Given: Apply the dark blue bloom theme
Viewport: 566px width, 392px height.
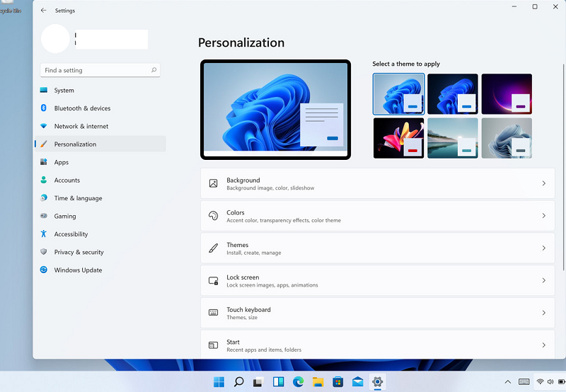Looking at the screenshot, I should 453,94.
